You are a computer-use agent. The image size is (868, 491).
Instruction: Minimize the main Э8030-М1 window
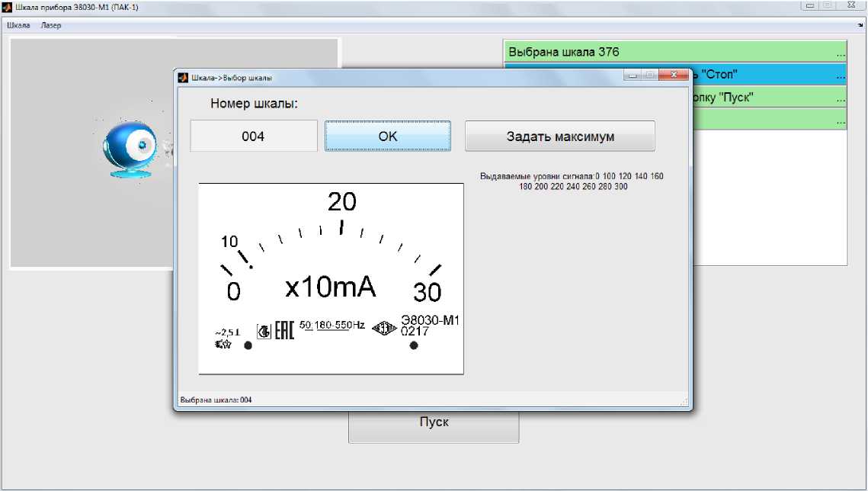(x=809, y=5)
